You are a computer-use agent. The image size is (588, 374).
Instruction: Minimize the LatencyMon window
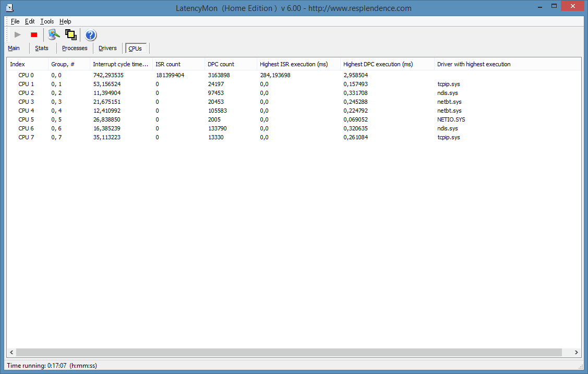click(x=540, y=6)
